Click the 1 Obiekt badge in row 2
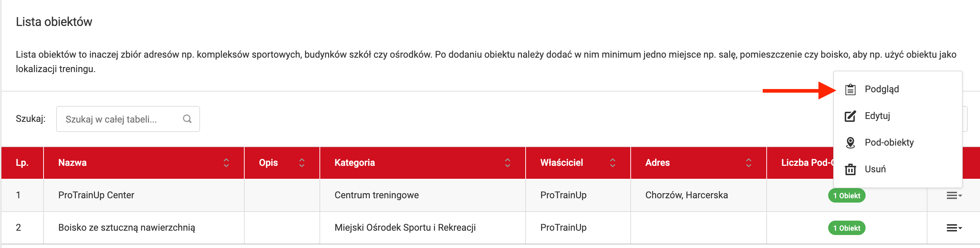The image size is (980, 248). point(847,228)
